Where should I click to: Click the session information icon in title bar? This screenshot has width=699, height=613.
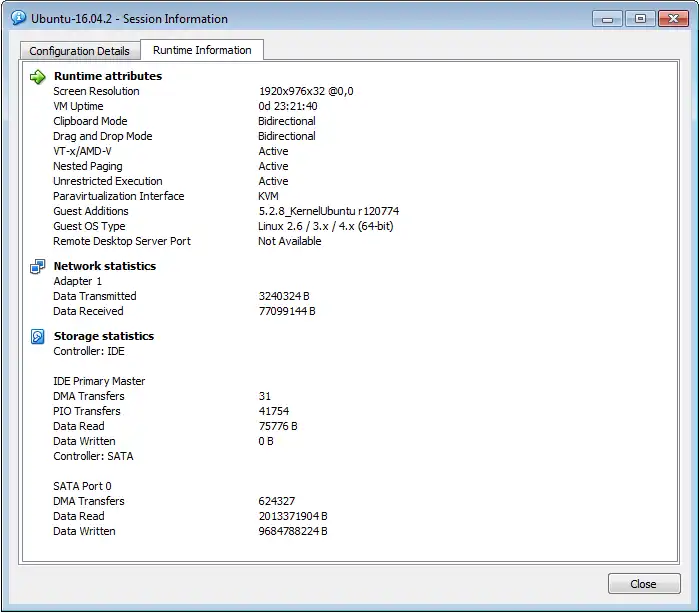18,18
